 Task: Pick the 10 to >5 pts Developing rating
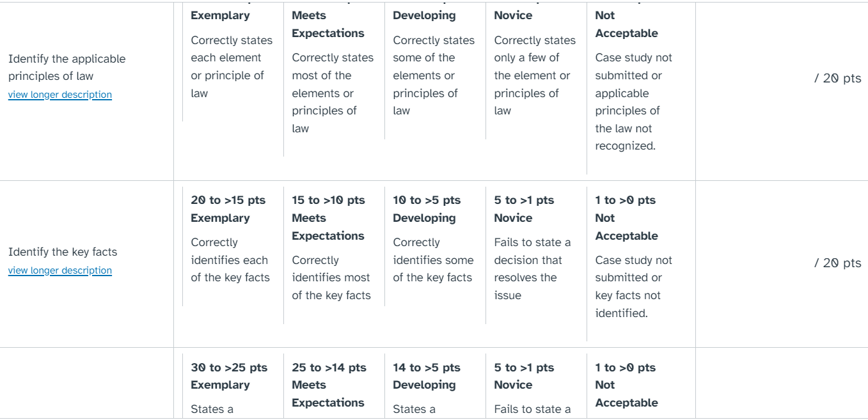coord(433,243)
